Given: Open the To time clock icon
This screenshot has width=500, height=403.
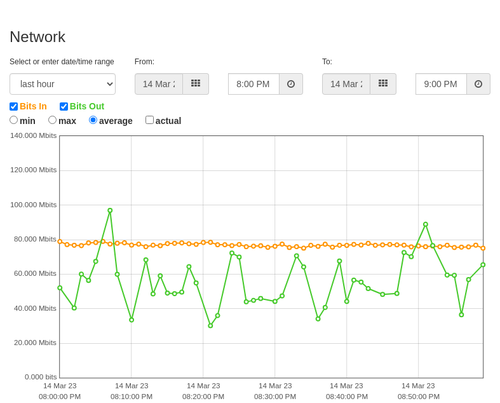Looking at the screenshot, I should [x=478, y=84].
